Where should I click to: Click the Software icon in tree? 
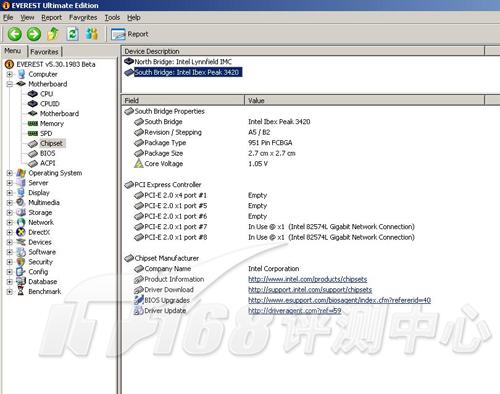[x=21, y=252]
